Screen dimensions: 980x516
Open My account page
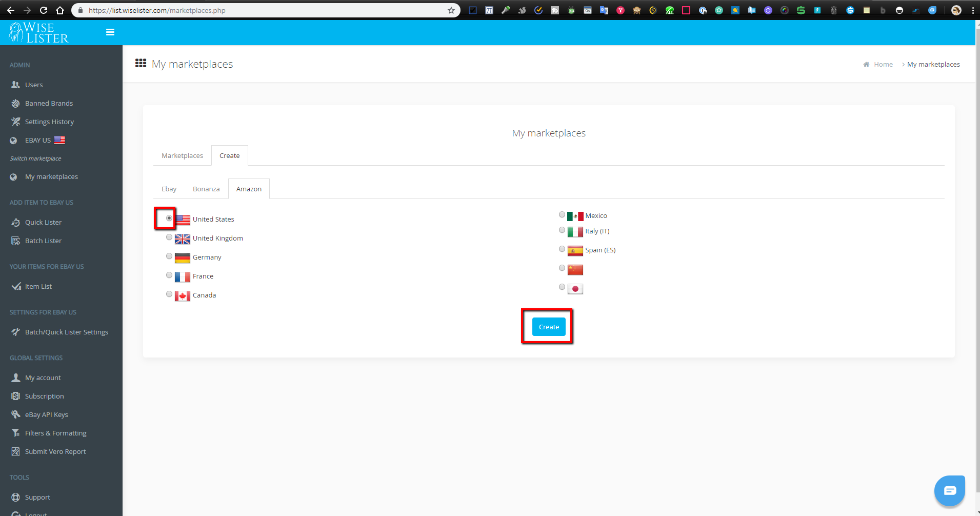[x=43, y=378]
